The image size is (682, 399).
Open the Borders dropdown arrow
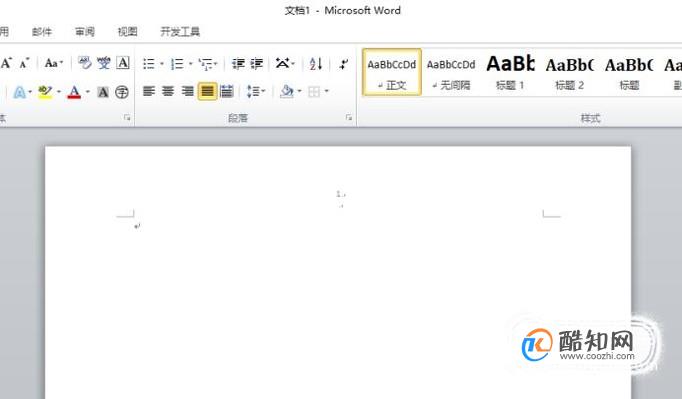(x=327, y=91)
